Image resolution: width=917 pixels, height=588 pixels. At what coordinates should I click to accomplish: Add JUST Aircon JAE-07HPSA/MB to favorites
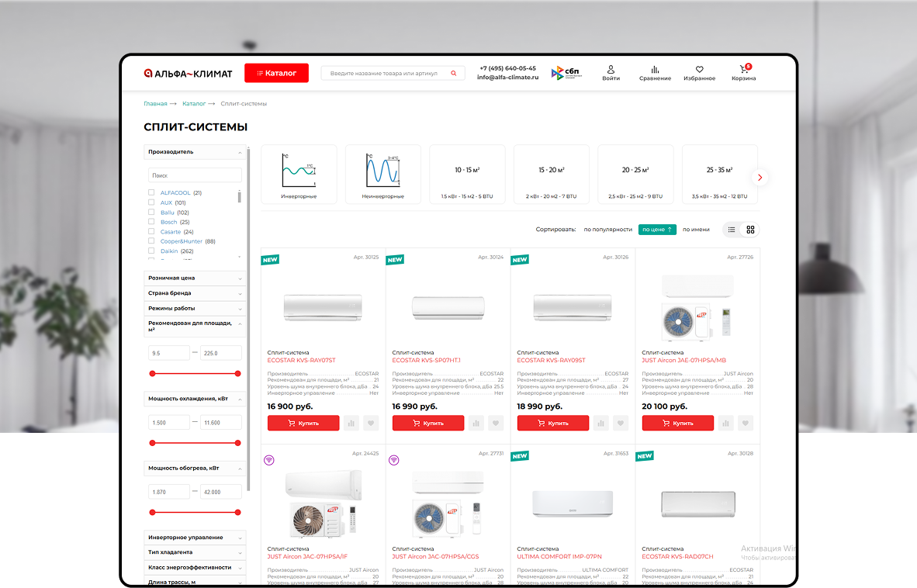[745, 424]
